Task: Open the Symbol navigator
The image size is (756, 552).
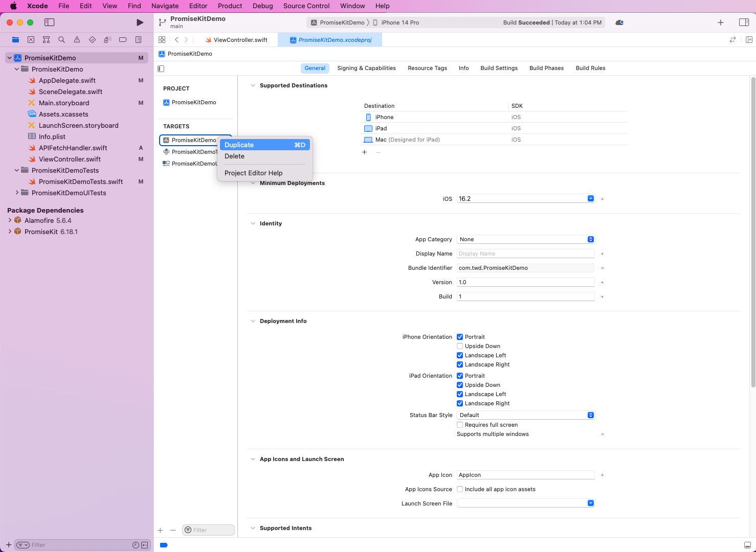Action: coord(46,39)
